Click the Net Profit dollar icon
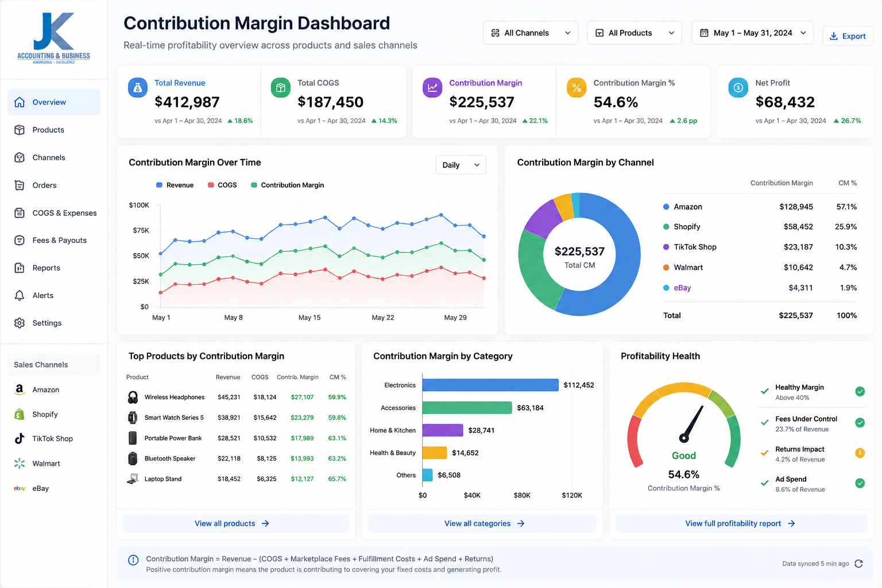This screenshot has height=588, width=882. point(738,88)
